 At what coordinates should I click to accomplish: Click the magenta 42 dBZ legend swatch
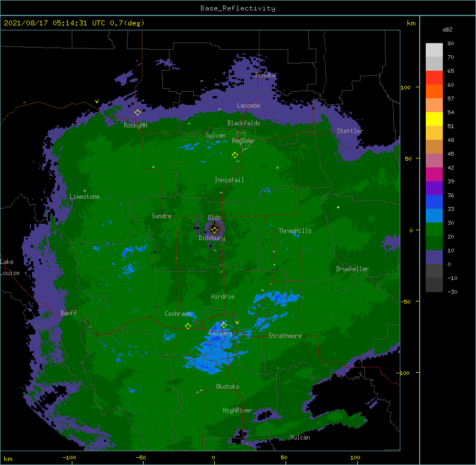pos(434,174)
